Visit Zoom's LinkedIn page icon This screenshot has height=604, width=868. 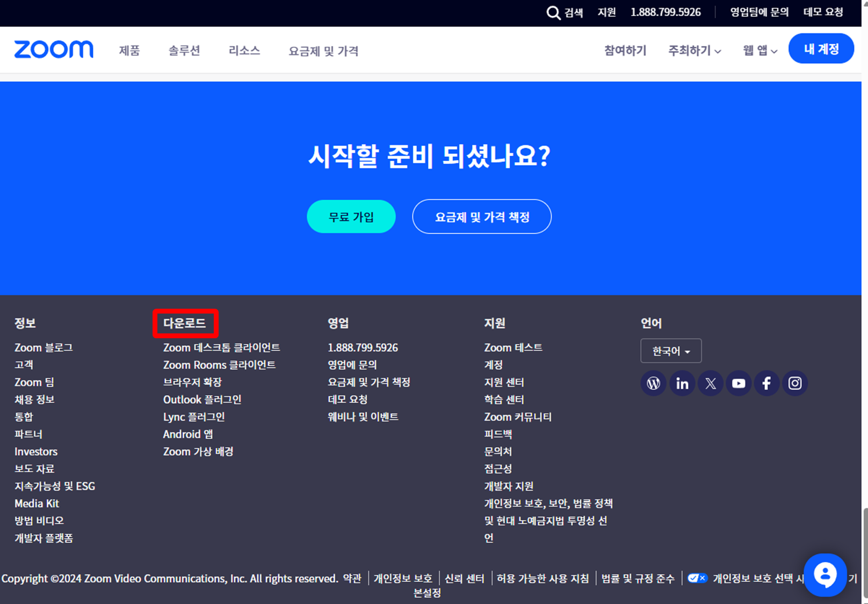coord(682,383)
